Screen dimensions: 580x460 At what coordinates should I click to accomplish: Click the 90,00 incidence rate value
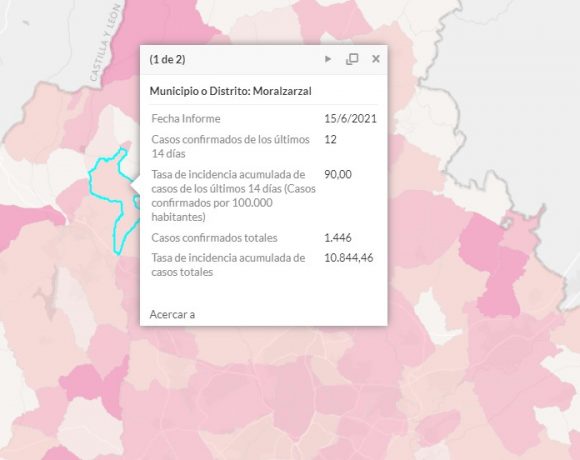click(338, 174)
